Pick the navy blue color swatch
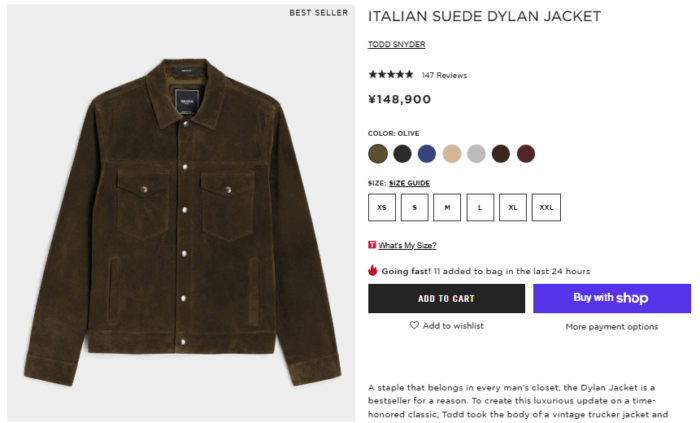Viewport: 700px width, 423px height. [427, 153]
